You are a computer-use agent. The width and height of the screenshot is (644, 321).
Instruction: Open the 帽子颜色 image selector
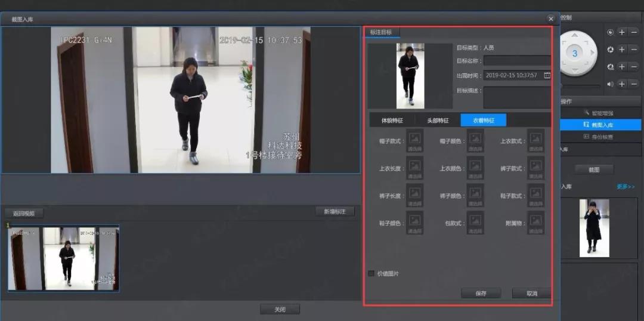475,141
